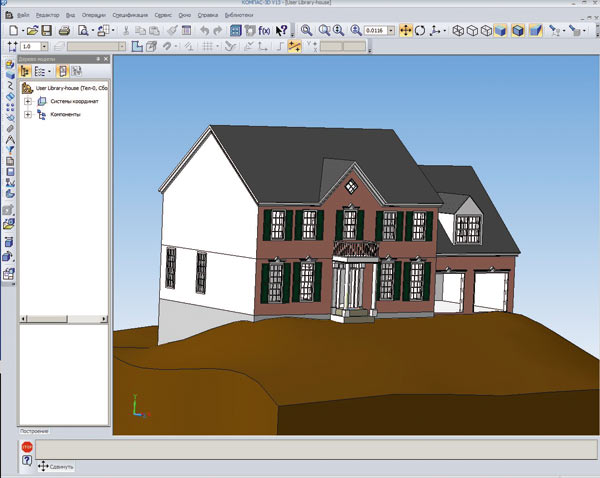Expand the Системы координат tree node

coord(28,101)
